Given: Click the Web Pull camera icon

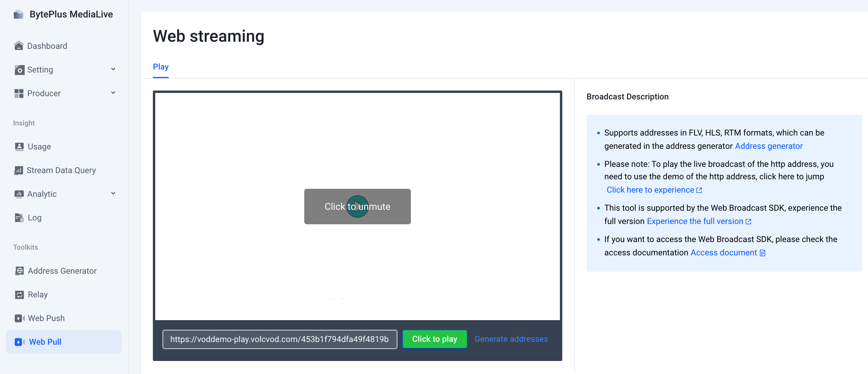Looking at the screenshot, I should coord(20,342).
